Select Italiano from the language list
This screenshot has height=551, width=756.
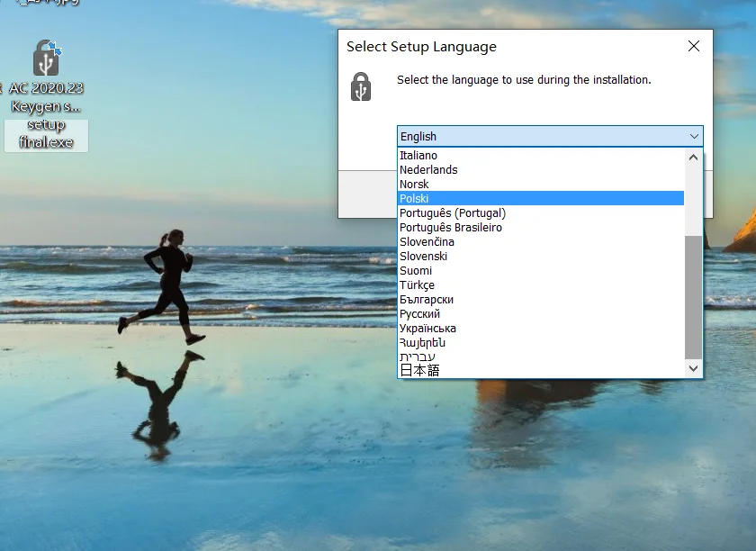click(541, 156)
